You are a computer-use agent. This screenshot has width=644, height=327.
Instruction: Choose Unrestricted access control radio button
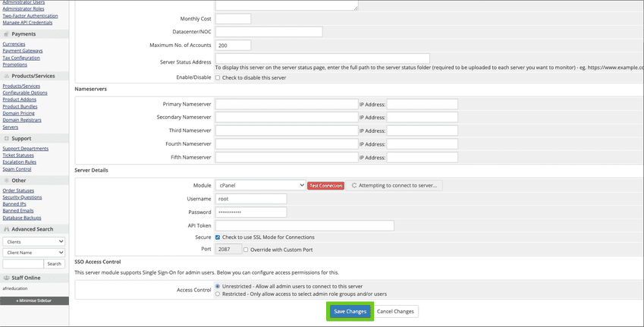coord(218,286)
